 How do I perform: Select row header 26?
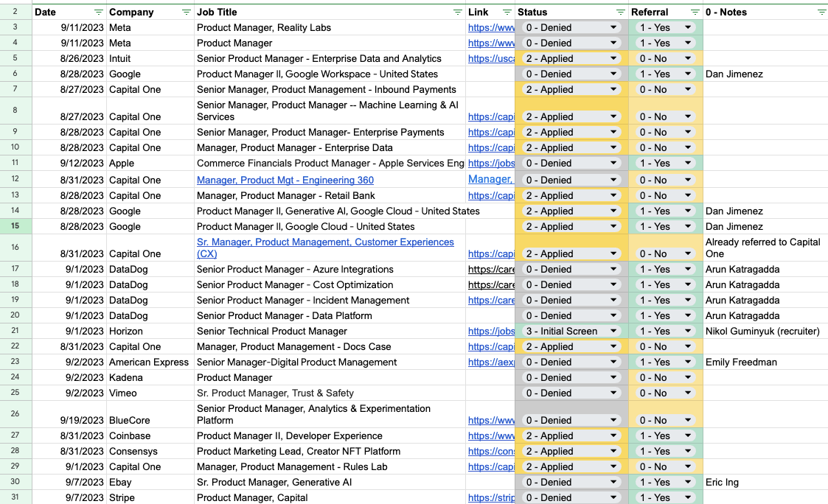(15, 414)
